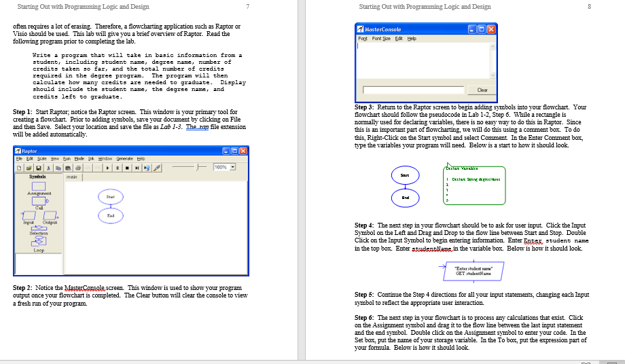
Task: Open the Run menu in Raptor
Action: (x=67, y=158)
